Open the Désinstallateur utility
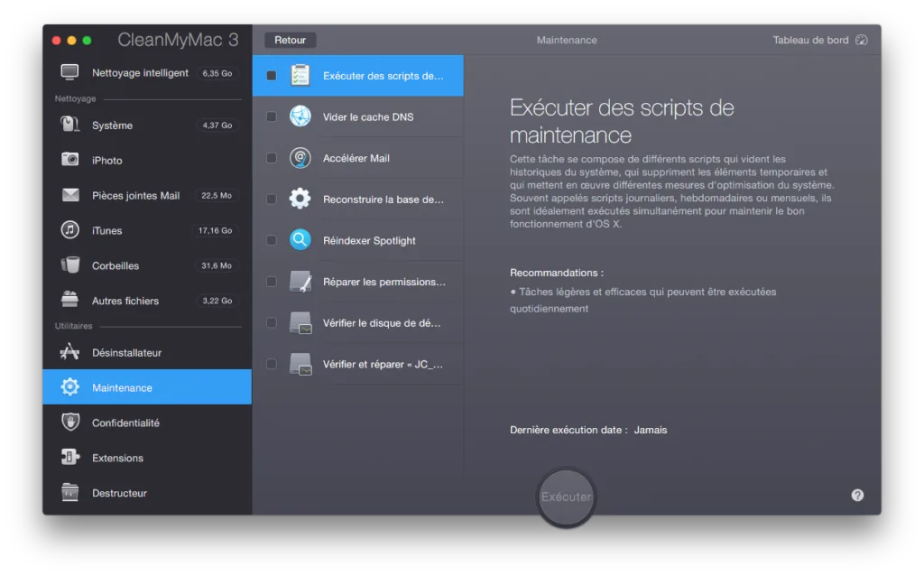The image size is (924, 576). pyautogui.click(x=147, y=352)
